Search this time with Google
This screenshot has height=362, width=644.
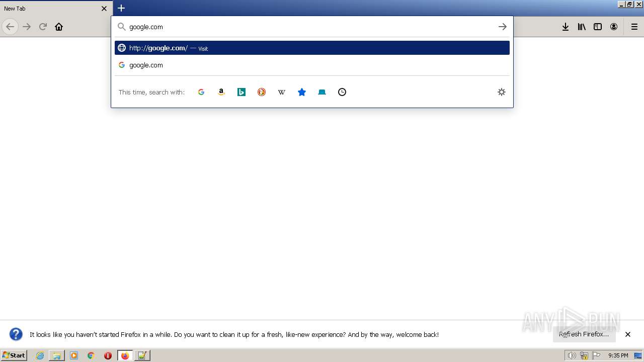pyautogui.click(x=201, y=92)
